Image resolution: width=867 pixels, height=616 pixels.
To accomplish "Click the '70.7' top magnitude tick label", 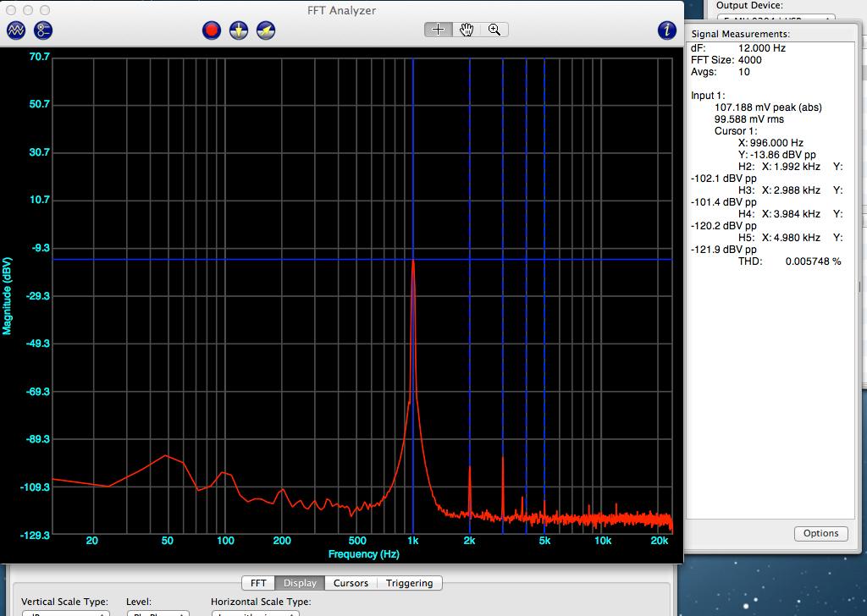I will 39,57.
